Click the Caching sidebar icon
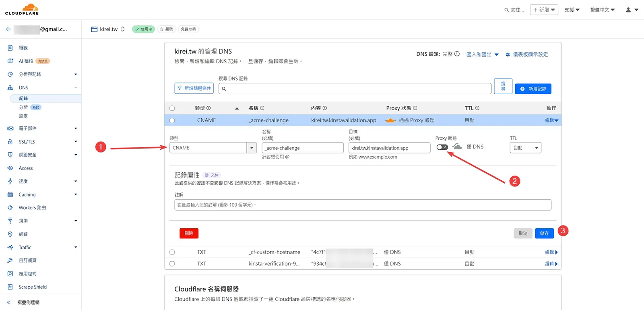The width and height of the screenshot is (644, 310). [10, 194]
